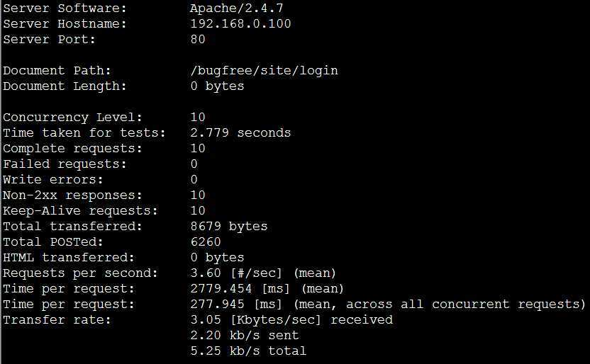Screen dimensions: 590x364
Task: Click the 5.25 kb/s total line
Action: [248, 351]
